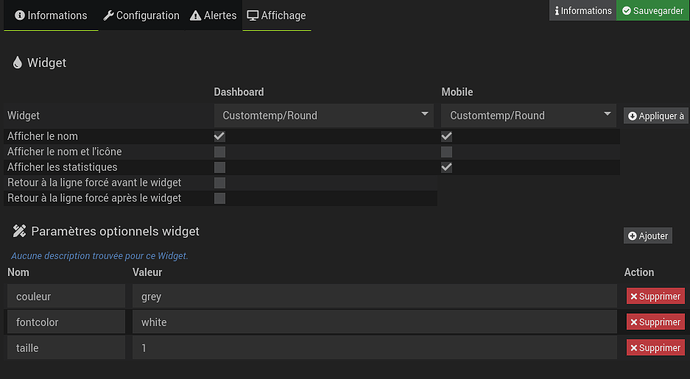Enable Dashboard Afficher les statistiques
Screen dimensions: 690x379
tap(220, 167)
